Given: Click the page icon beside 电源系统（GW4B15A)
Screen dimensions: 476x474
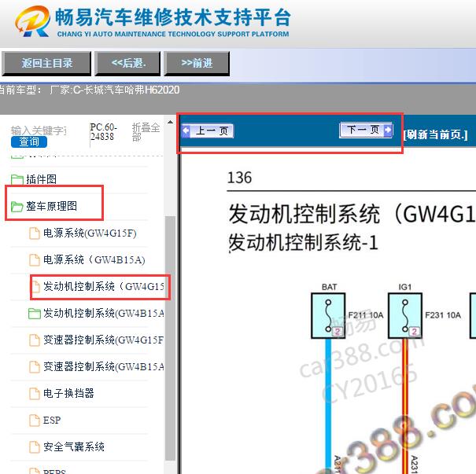Looking at the screenshot, I should click(x=35, y=260).
